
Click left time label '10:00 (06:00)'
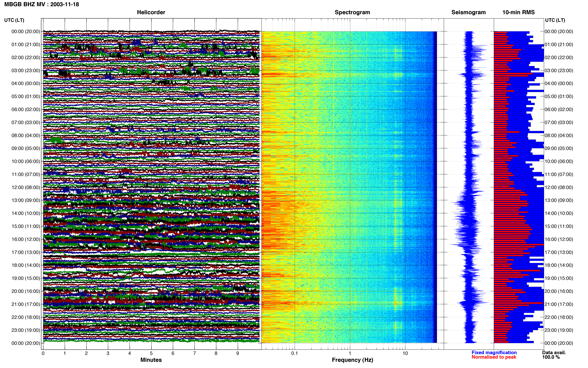pos(26,161)
